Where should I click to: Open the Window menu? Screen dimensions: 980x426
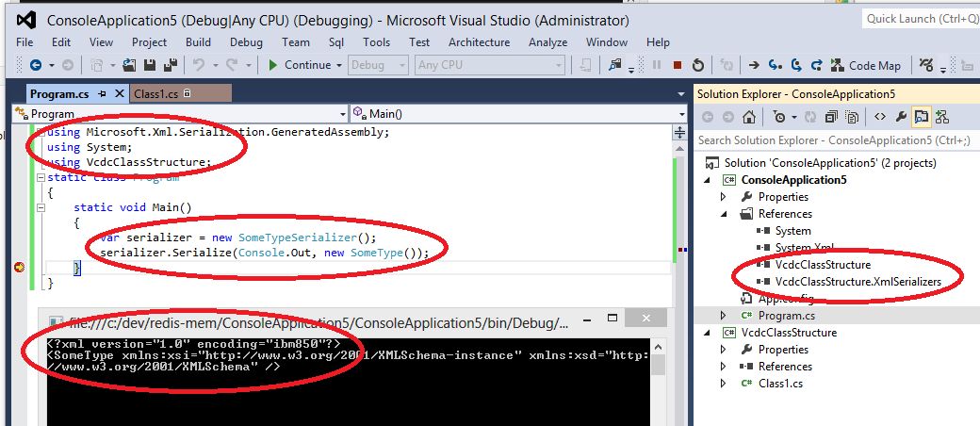point(606,42)
